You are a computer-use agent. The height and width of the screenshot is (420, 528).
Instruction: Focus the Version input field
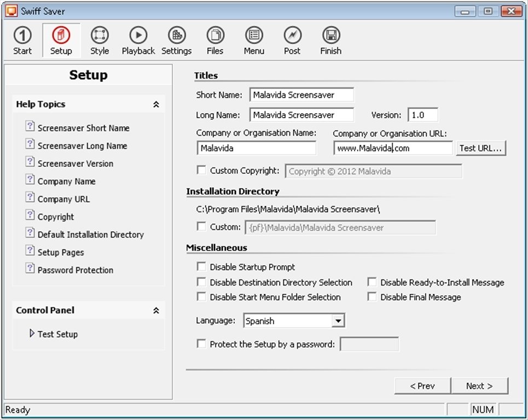tap(423, 115)
